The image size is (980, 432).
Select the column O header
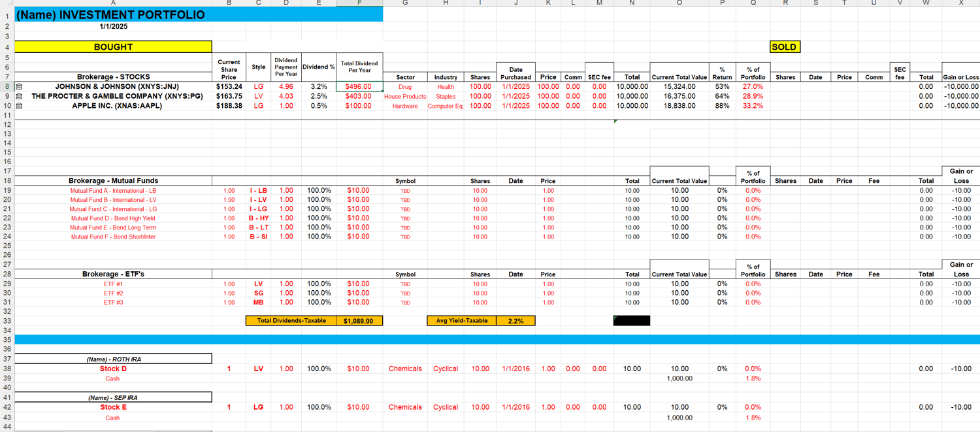pyautogui.click(x=679, y=3)
